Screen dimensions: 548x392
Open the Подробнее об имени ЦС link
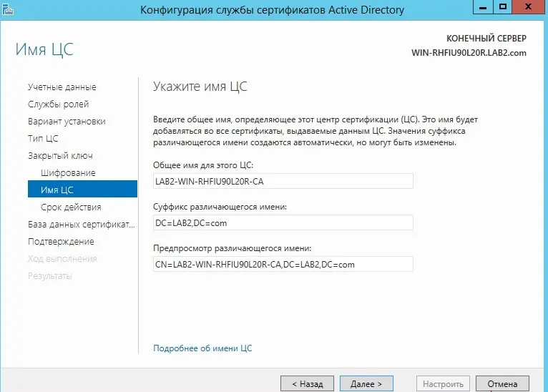point(202,348)
